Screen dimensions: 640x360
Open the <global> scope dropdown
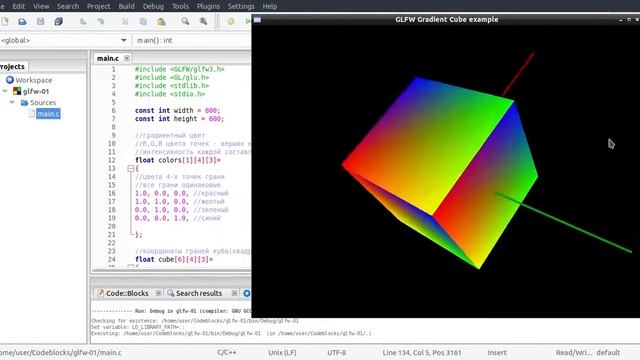[123, 40]
